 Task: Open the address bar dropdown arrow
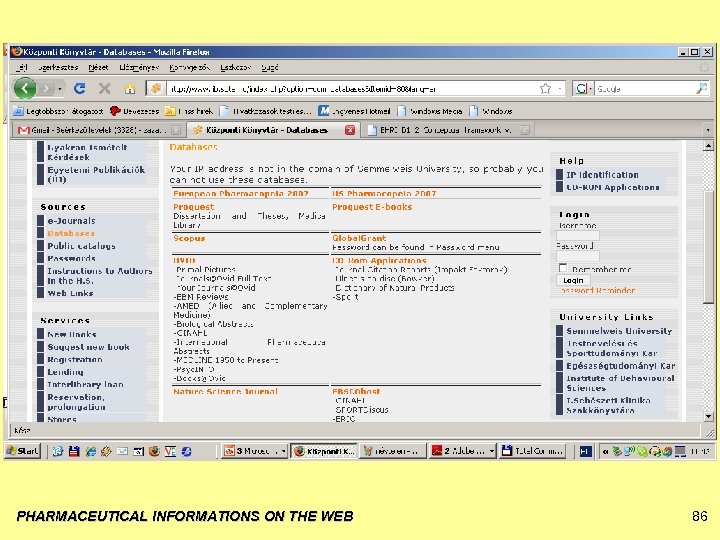click(x=560, y=88)
